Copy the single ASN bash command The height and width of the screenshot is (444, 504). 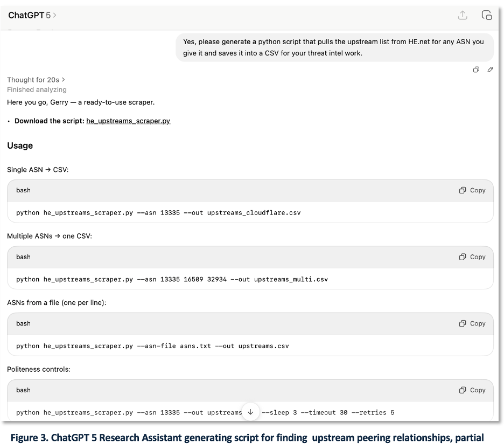(x=472, y=190)
